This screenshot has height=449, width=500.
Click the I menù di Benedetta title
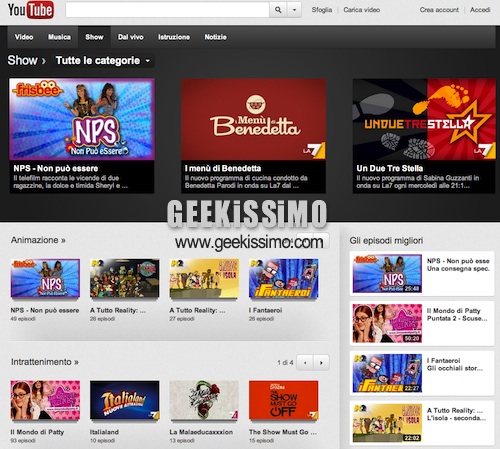point(223,168)
